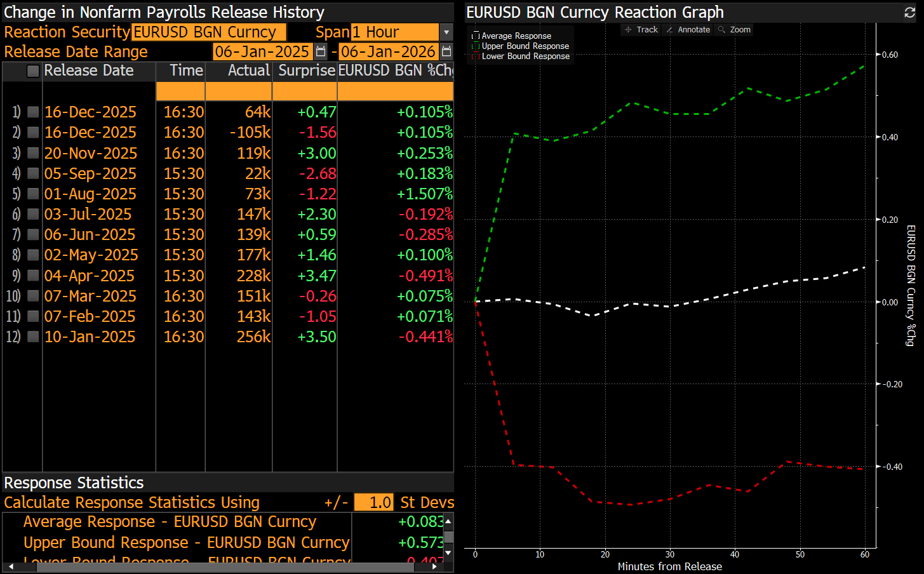924x574 pixels.
Task: Open the Span 1 Hour dropdown
Action: (x=446, y=32)
